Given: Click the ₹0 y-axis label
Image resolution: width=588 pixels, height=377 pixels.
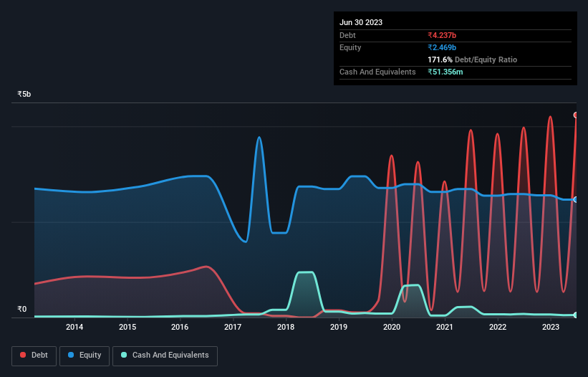Looking at the screenshot, I should tap(22, 309).
